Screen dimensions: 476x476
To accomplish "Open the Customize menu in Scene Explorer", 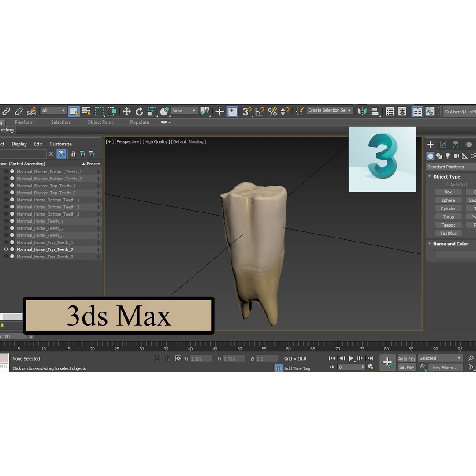I will (61, 144).
